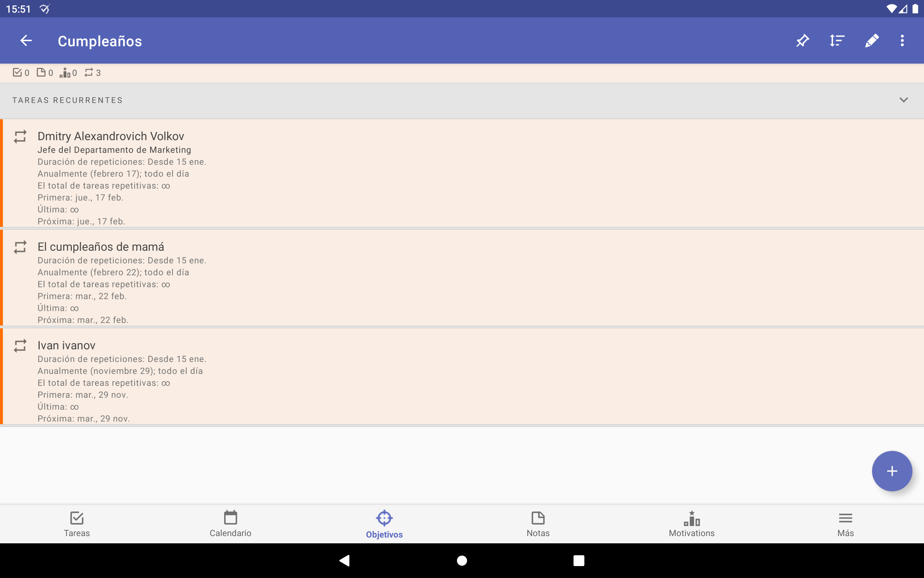
Task: Open the three-dot overflow menu
Action: [902, 40]
